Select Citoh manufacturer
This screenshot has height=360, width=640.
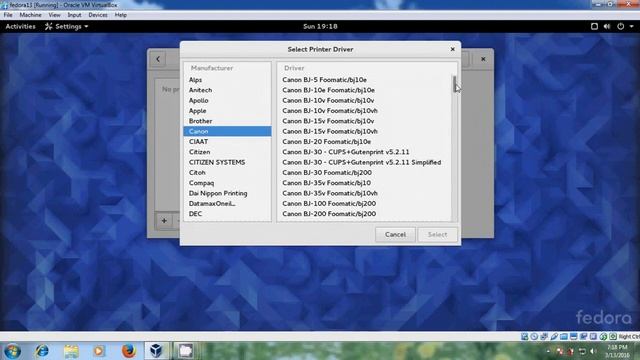coord(227,173)
